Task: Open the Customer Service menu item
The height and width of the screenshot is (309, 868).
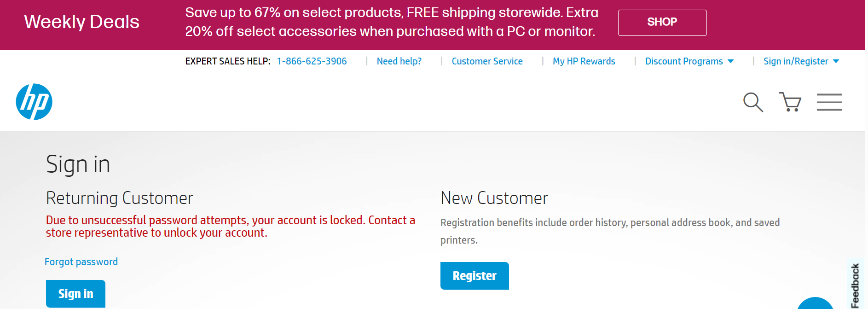Action: click(x=487, y=61)
